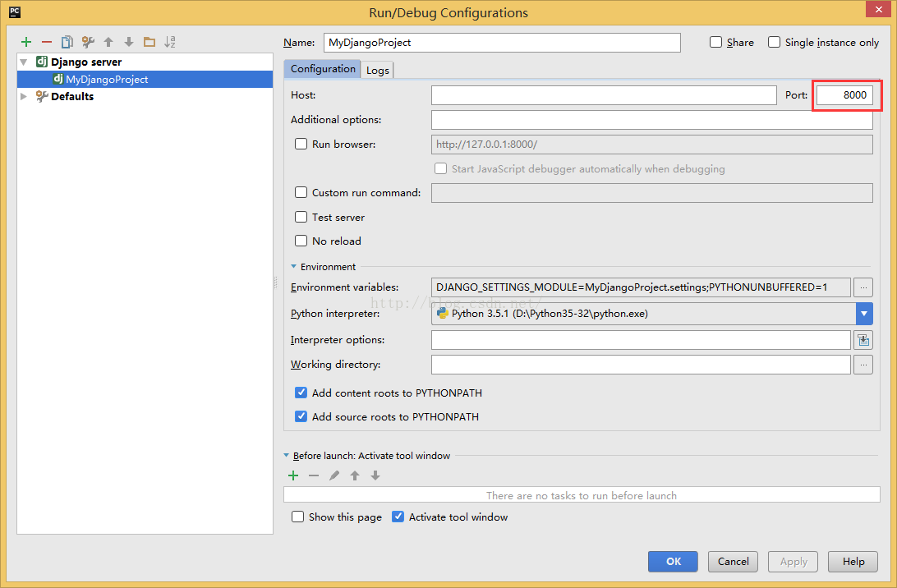Switch to the Configuration tab

click(x=323, y=69)
